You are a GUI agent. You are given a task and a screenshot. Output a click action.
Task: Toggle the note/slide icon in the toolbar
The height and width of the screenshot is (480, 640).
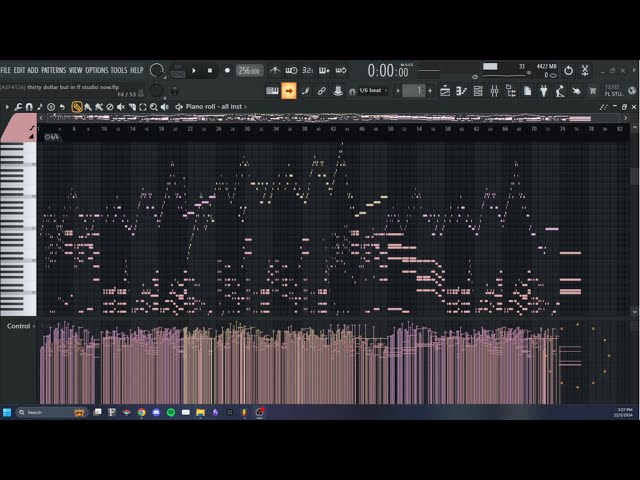click(x=305, y=91)
